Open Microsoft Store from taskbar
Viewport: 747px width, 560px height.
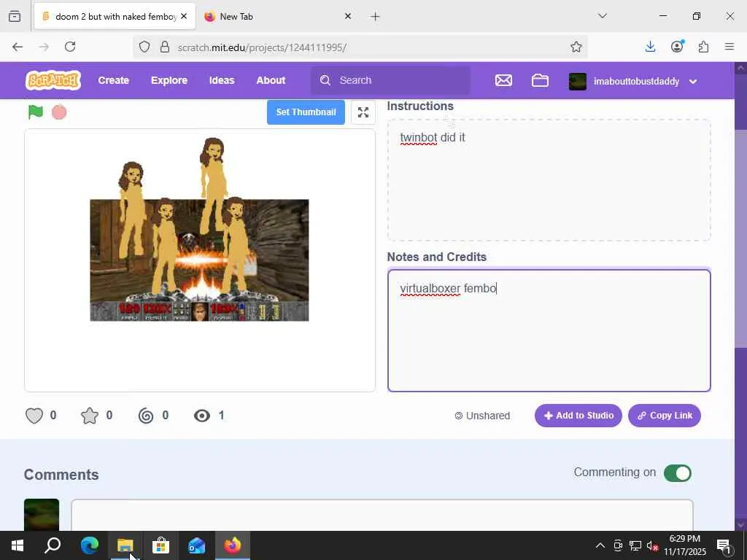(x=160, y=545)
